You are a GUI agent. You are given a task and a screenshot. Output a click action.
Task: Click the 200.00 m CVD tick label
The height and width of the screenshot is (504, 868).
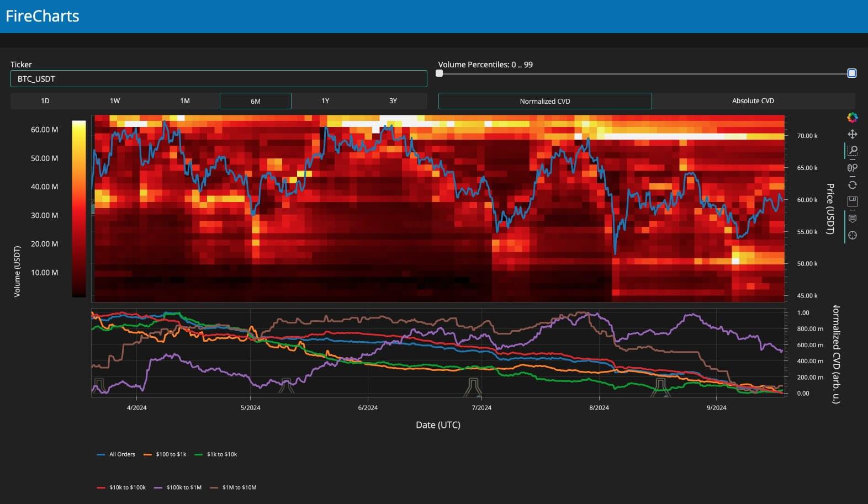[x=810, y=378]
